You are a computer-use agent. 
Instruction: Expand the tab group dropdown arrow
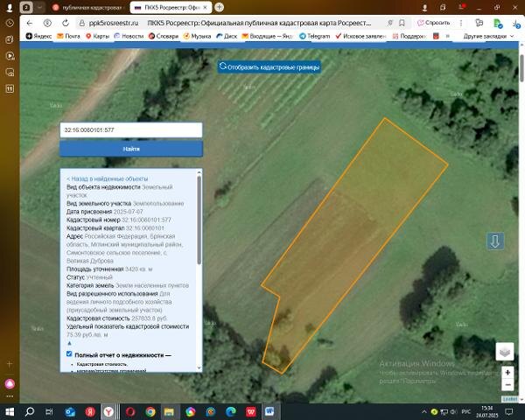pyautogui.click(x=40, y=7)
